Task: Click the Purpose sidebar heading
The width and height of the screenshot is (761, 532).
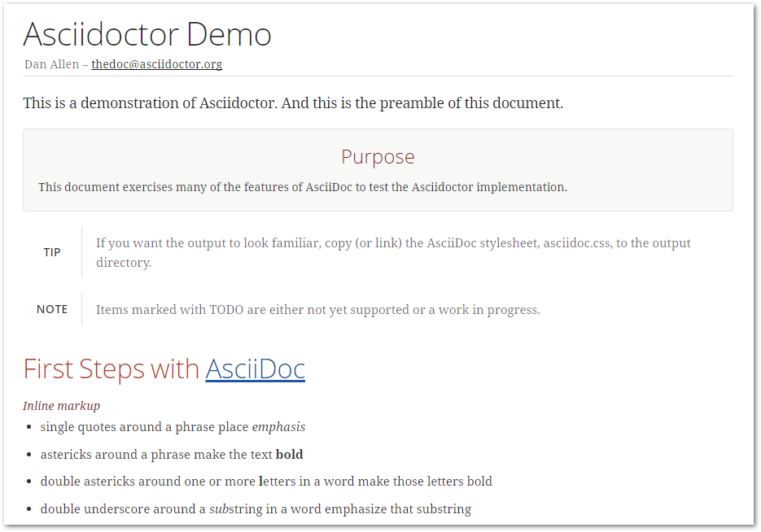Action: pyautogui.click(x=378, y=157)
